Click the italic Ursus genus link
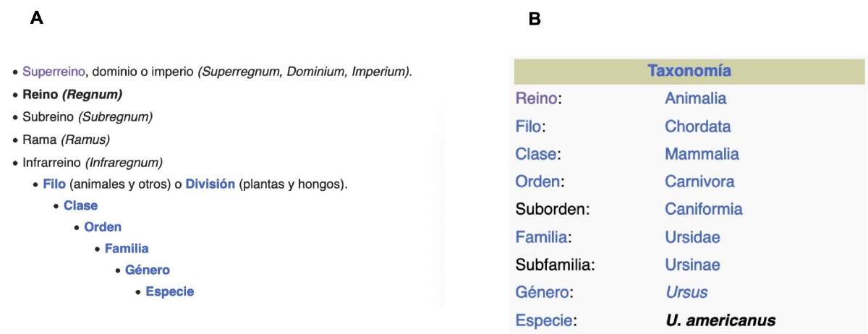 686,293
